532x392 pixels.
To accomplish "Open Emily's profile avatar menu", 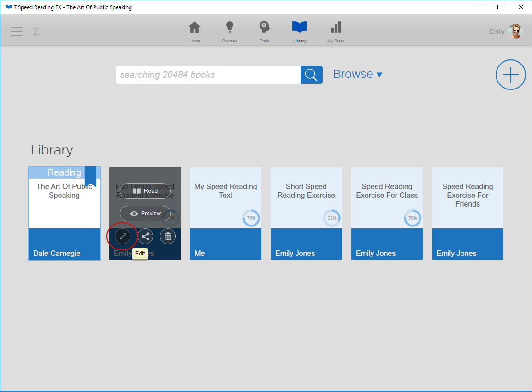I will [515, 31].
